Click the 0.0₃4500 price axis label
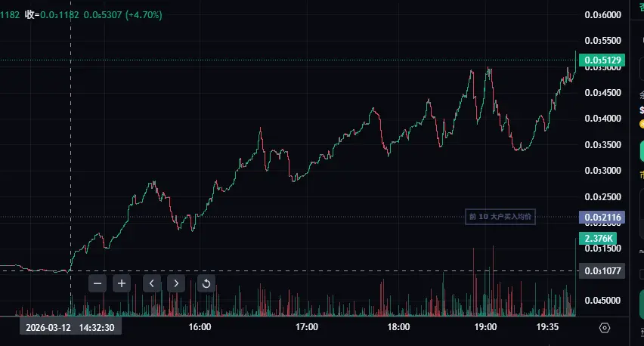644x346 pixels. point(602,93)
